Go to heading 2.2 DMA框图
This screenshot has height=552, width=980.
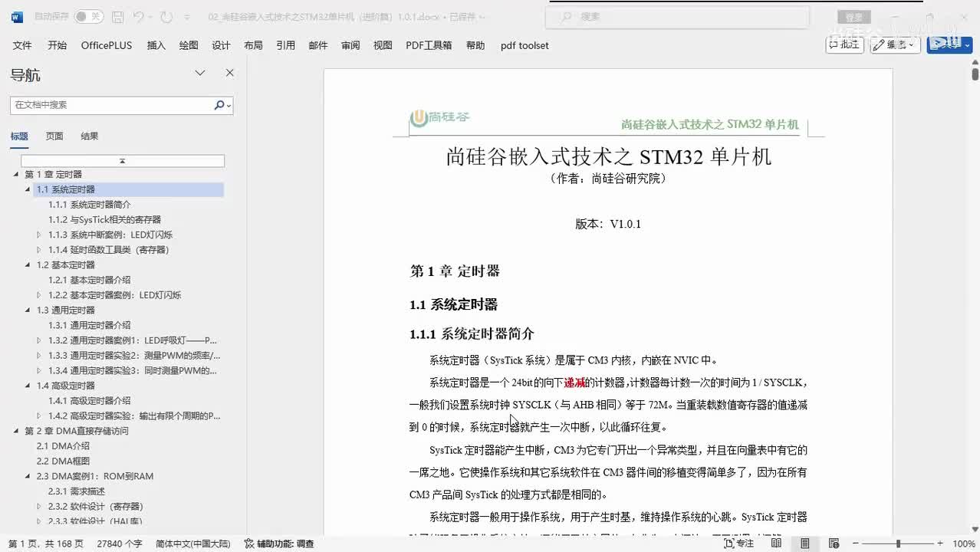[63, 461]
